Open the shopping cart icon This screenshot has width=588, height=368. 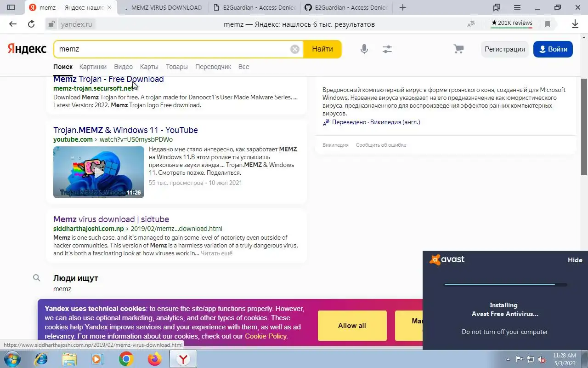pos(458,49)
